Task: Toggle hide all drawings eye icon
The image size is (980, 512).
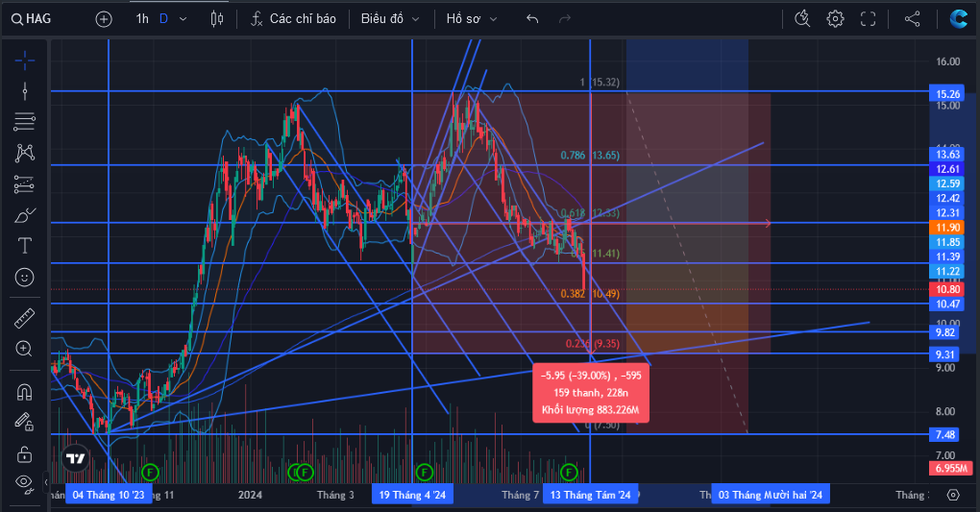Action: pyautogui.click(x=24, y=482)
